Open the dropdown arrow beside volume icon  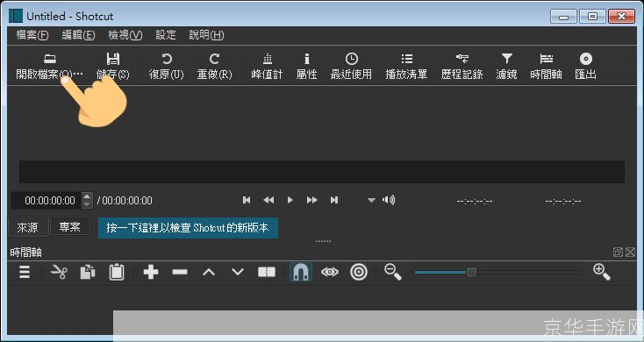[x=371, y=200]
